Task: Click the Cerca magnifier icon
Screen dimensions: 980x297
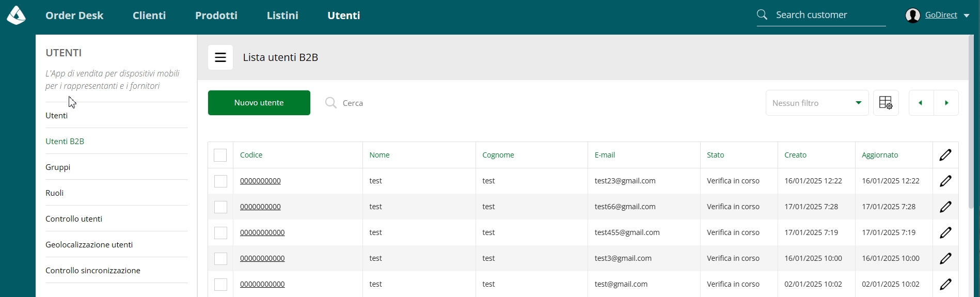Action: coord(331,103)
